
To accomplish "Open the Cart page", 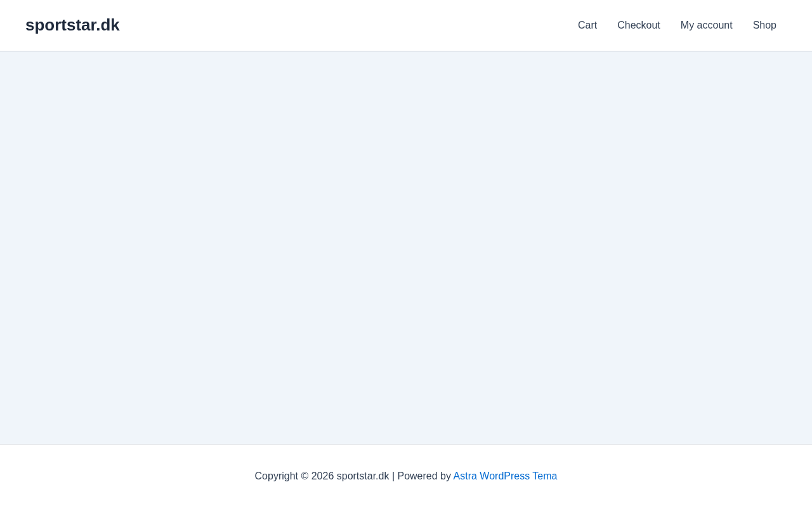I will click(587, 25).
